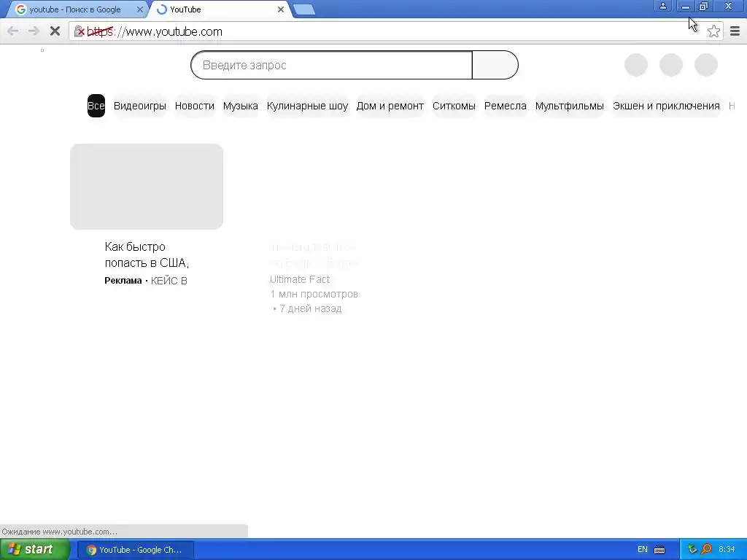Go back to the previous page
Screen dimensions: 747x560
[13, 31]
